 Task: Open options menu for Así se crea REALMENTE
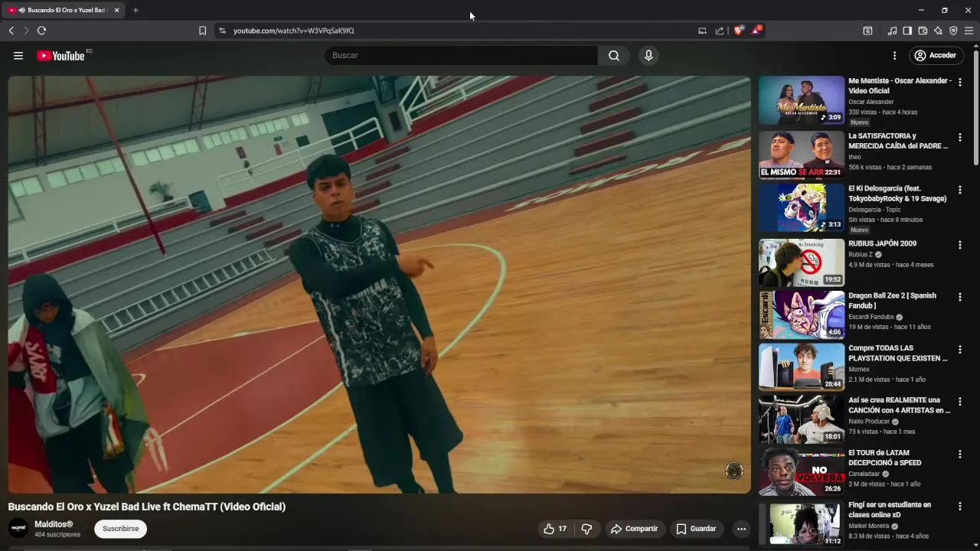[959, 402]
